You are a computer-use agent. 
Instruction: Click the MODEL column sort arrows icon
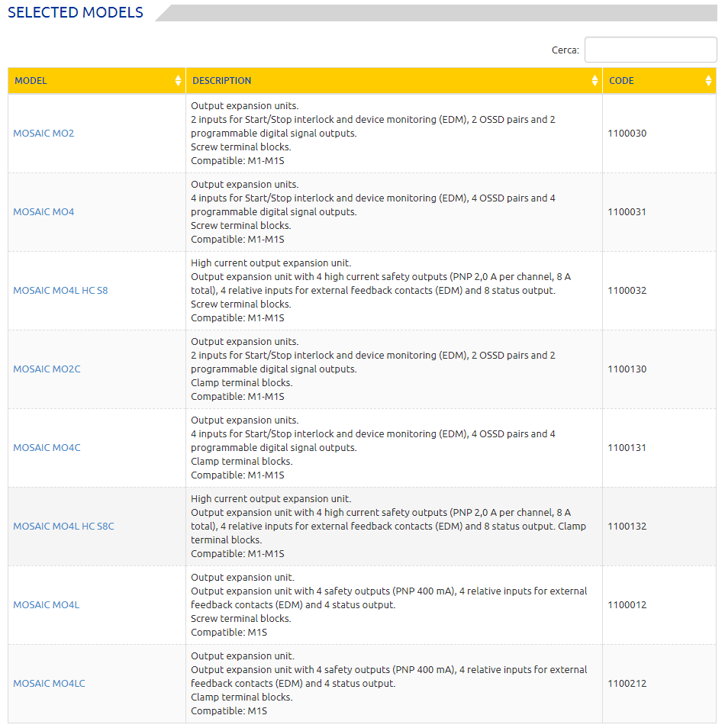point(178,81)
